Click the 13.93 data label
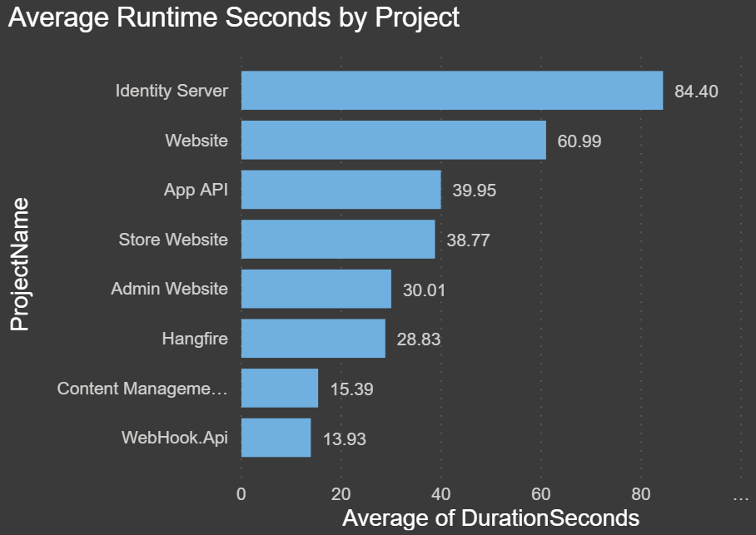 pos(344,438)
